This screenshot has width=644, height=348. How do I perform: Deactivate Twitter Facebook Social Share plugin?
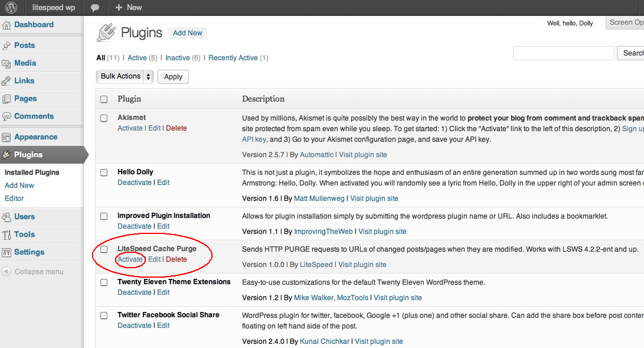point(135,325)
